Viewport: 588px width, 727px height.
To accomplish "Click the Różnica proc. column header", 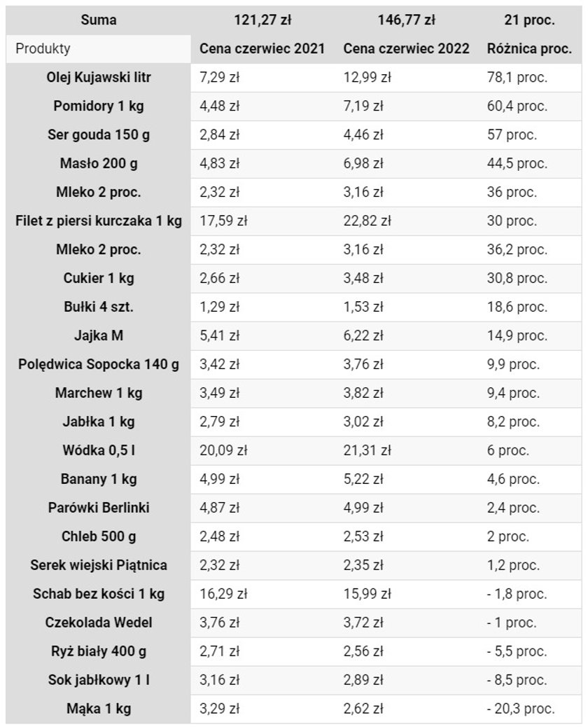I will point(529,49).
